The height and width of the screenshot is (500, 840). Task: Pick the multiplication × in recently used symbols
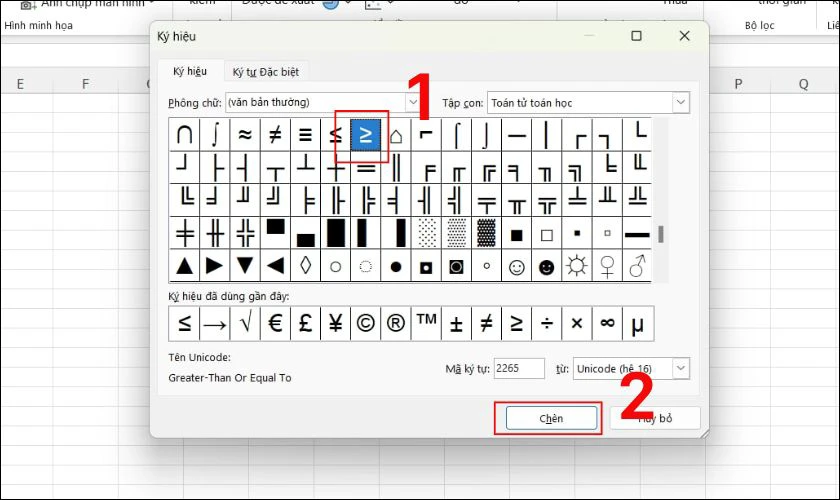(576, 324)
